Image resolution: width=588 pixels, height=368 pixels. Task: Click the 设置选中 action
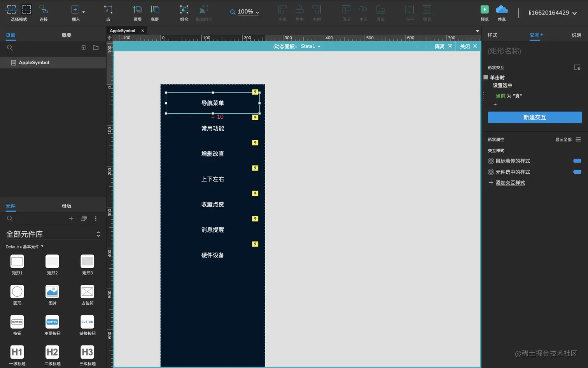[502, 85]
